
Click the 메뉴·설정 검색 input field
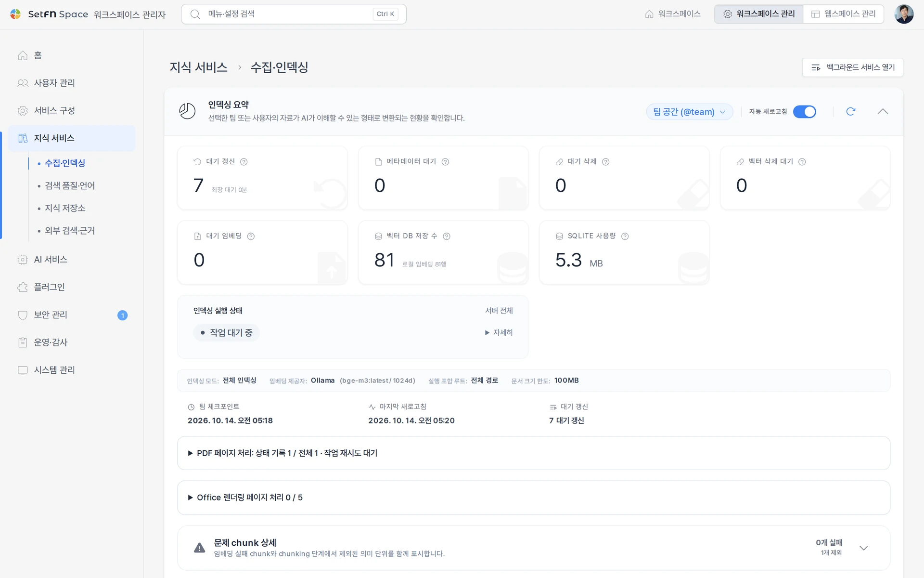click(294, 14)
